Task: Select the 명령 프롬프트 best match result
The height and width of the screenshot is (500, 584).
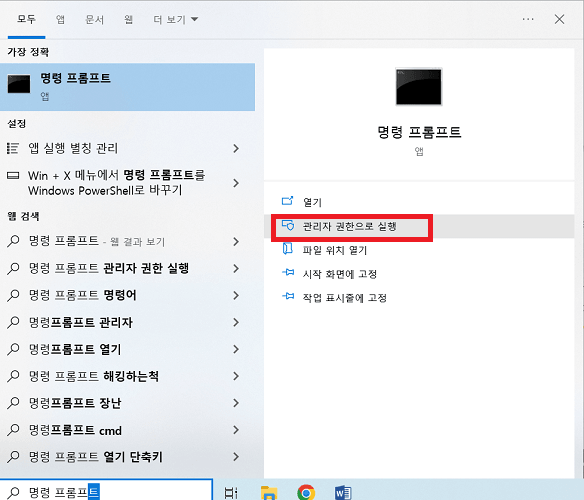Action: pos(127,87)
